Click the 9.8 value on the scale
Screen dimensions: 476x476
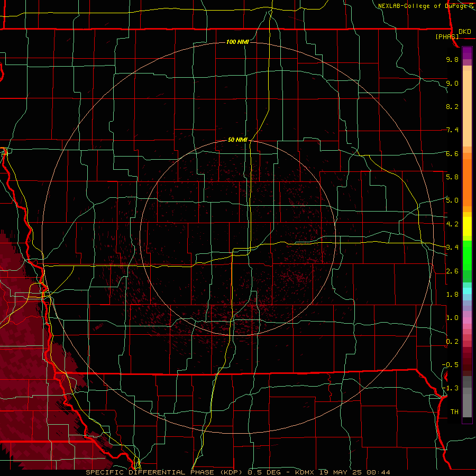tap(452, 59)
